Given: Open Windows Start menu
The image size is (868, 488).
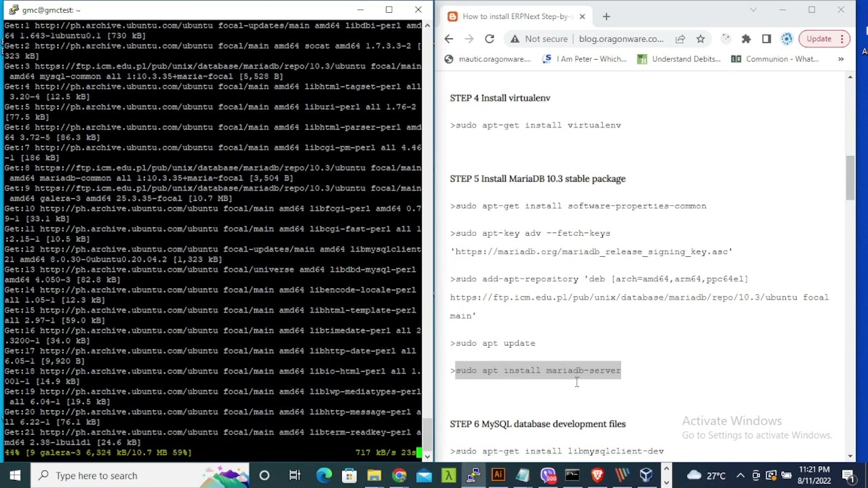Looking at the screenshot, I should (x=15, y=475).
